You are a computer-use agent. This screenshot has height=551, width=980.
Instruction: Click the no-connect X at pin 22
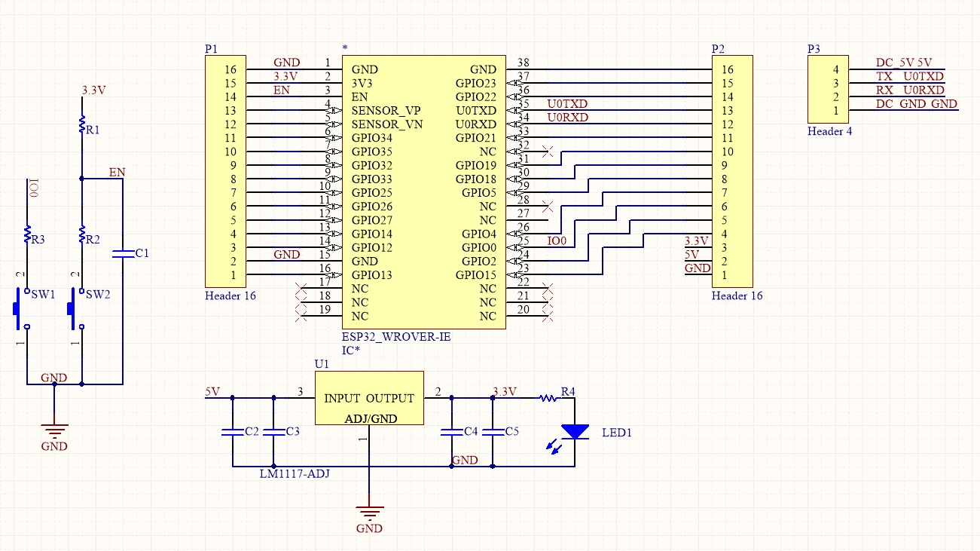[x=548, y=289]
